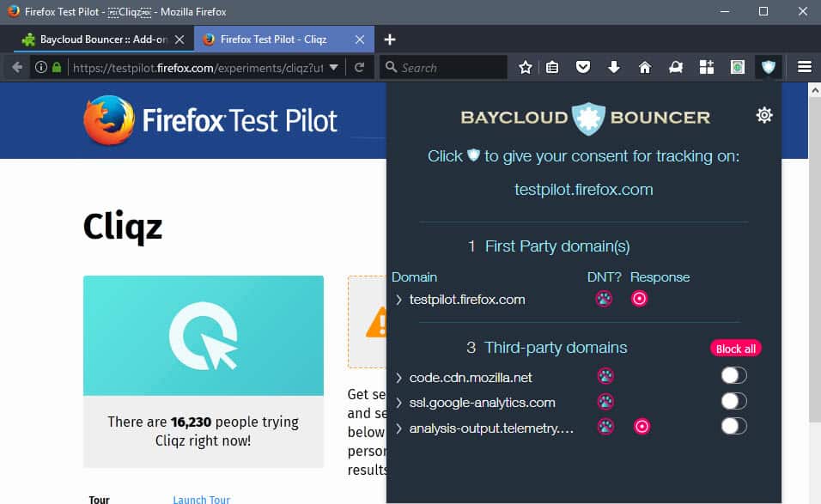Click the orange warning triangle icon
Image resolution: width=821 pixels, height=504 pixels.
[378, 322]
